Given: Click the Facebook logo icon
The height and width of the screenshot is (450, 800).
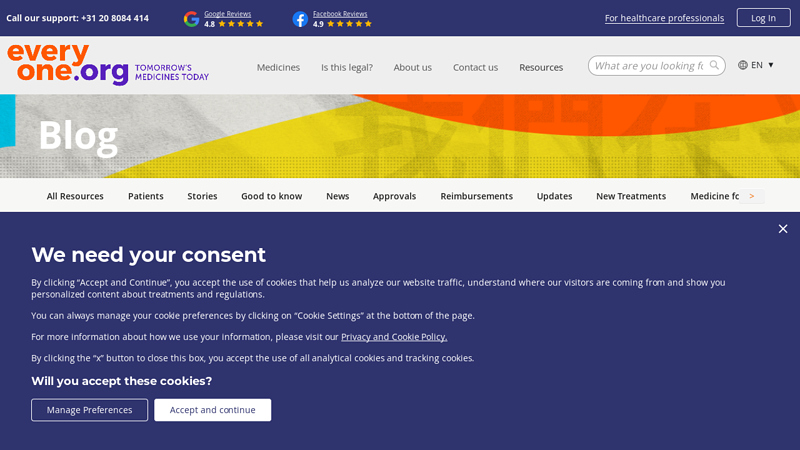Looking at the screenshot, I should 300,19.
